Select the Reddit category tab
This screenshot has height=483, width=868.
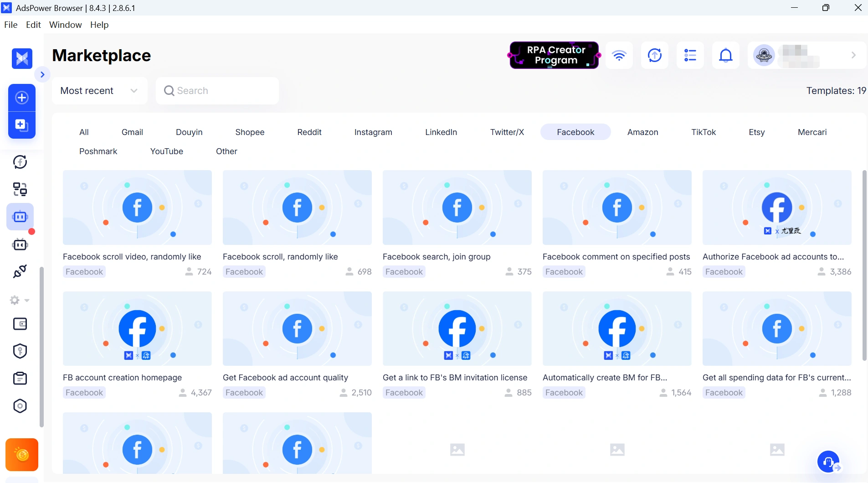tap(309, 132)
